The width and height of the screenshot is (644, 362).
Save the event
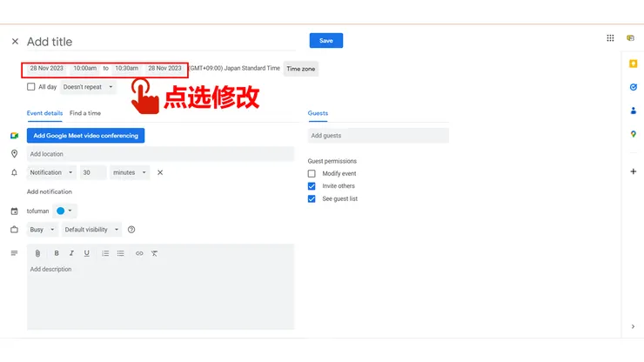(326, 41)
